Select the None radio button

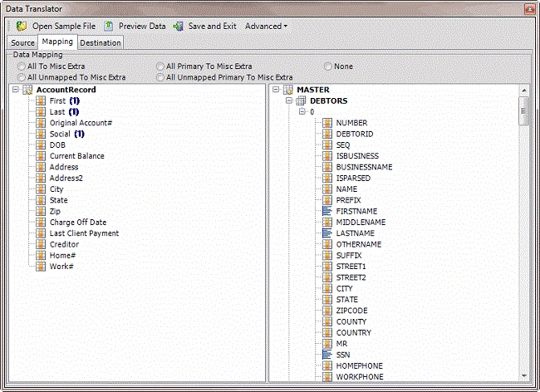(329, 66)
